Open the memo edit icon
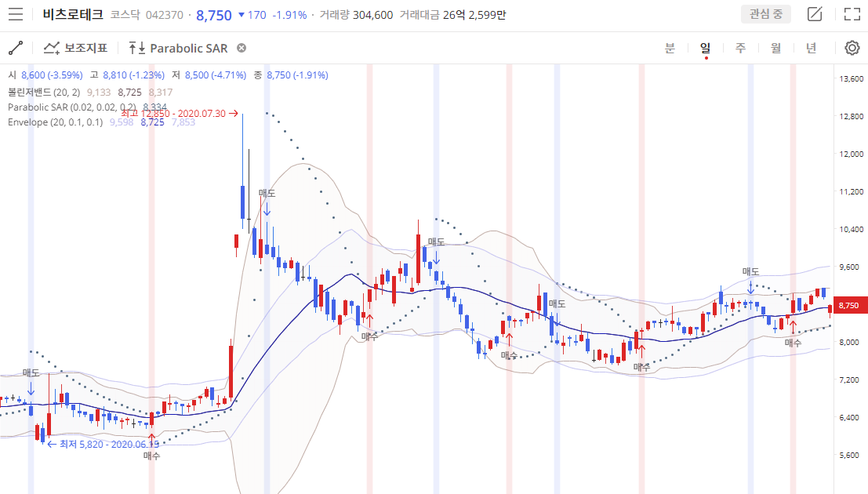Screen dimensions: 868x494 [815, 14]
